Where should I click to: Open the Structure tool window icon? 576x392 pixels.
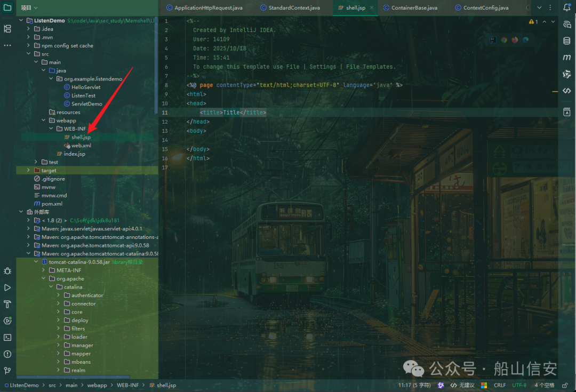point(7,29)
